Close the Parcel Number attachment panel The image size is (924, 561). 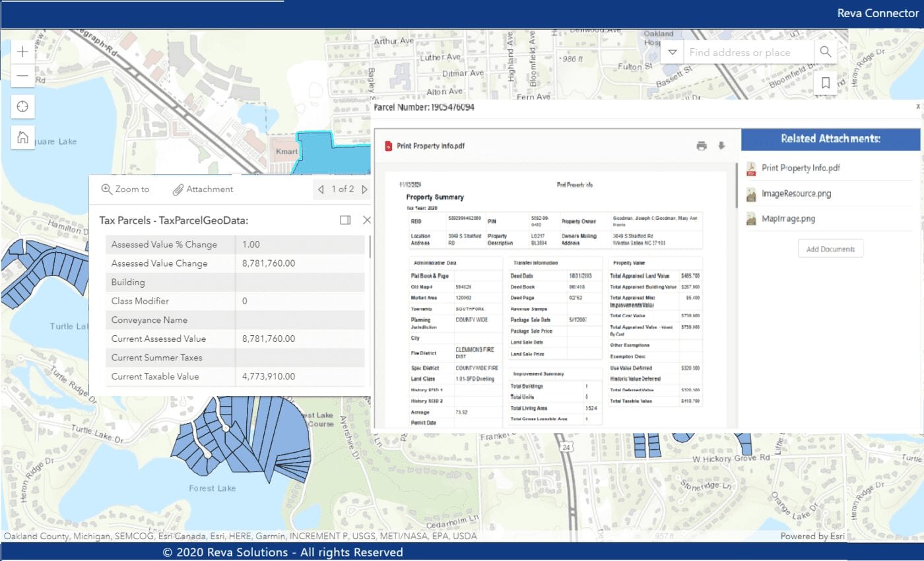pyautogui.click(x=917, y=106)
